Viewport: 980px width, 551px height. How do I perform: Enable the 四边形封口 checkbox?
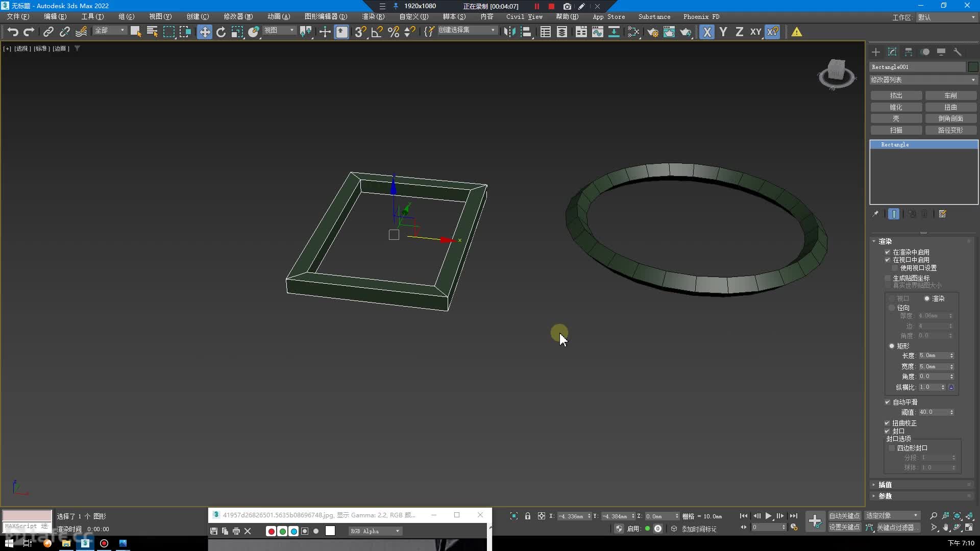(x=892, y=448)
